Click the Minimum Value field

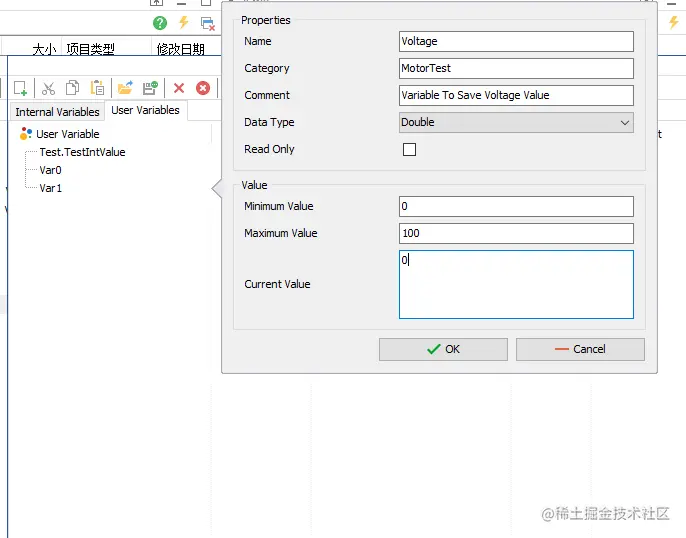(516, 206)
